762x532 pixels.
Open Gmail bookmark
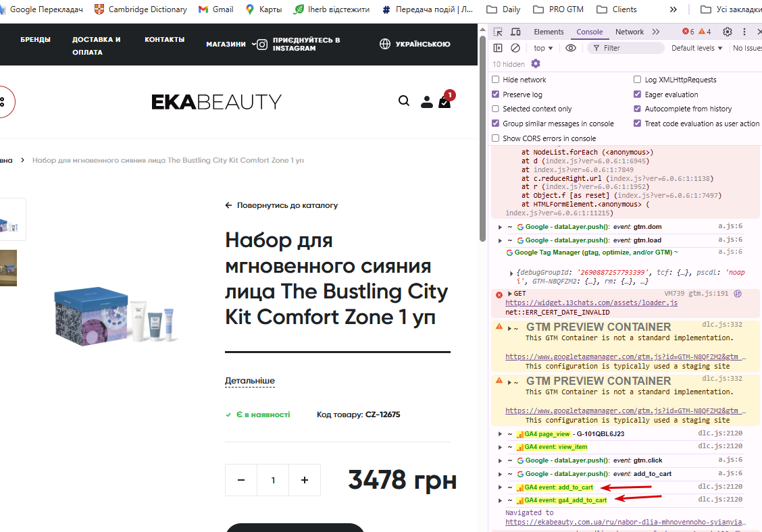tap(215, 9)
